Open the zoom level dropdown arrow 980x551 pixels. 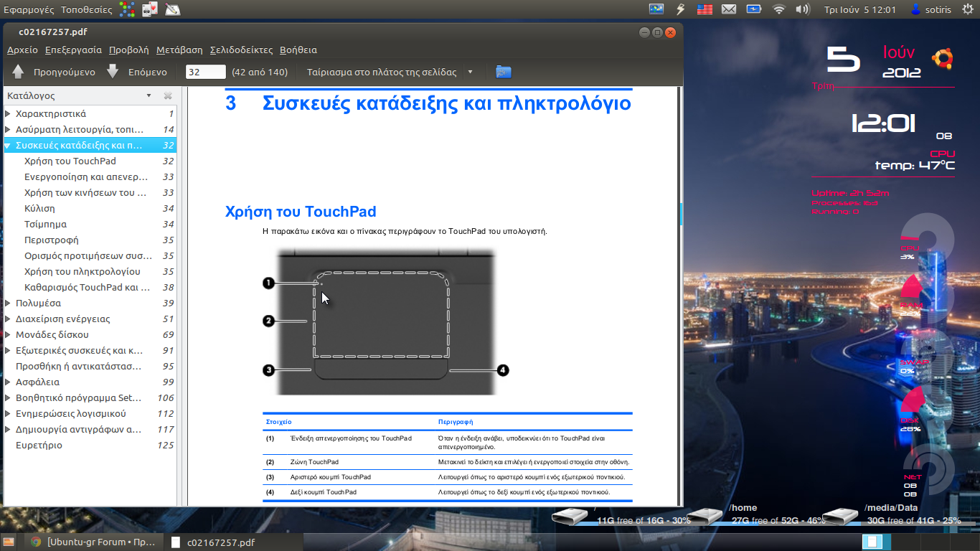pos(471,72)
